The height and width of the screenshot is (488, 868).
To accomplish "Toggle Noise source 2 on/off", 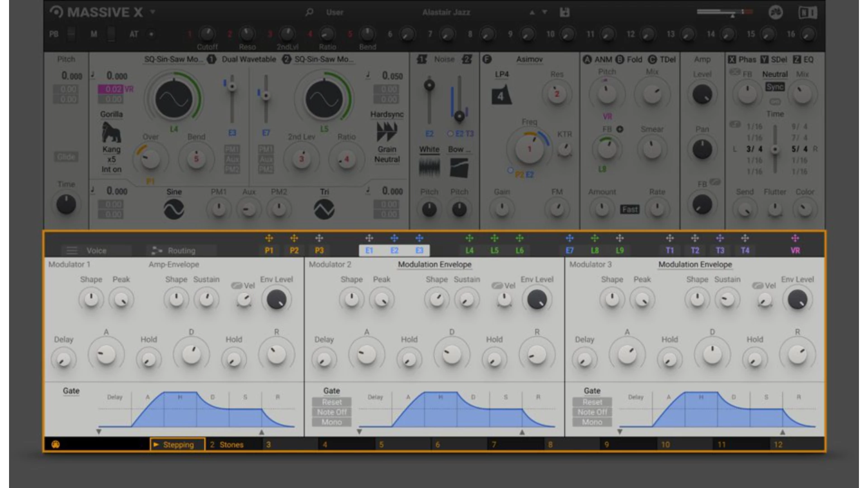I will pos(467,59).
